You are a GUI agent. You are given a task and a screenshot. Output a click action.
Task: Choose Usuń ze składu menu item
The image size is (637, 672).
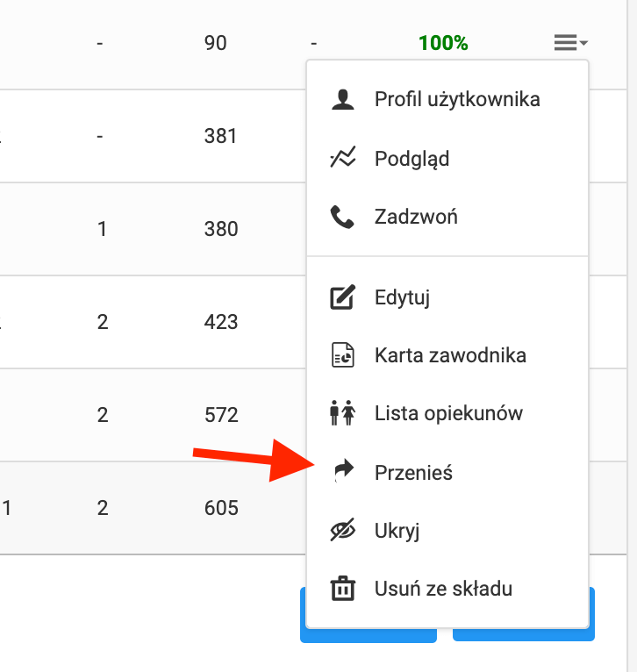(443, 589)
